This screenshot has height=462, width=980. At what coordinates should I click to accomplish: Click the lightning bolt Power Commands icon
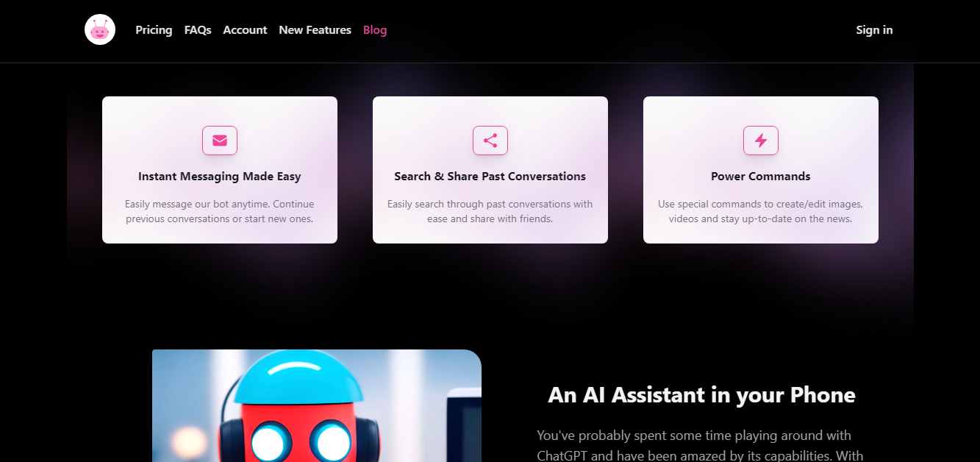pyautogui.click(x=761, y=141)
